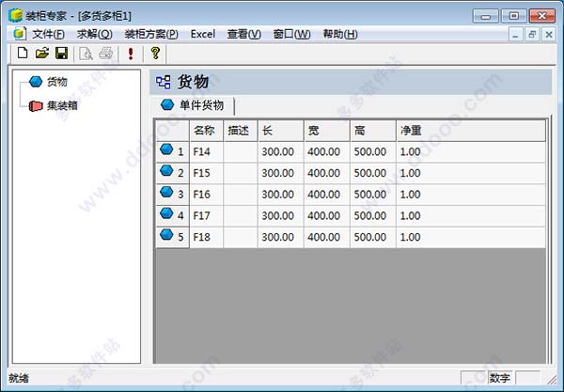Image resolution: width=564 pixels, height=392 pixels.
Task: Click the empty 描述 cell of F17
Action: (x=241, y=216)
